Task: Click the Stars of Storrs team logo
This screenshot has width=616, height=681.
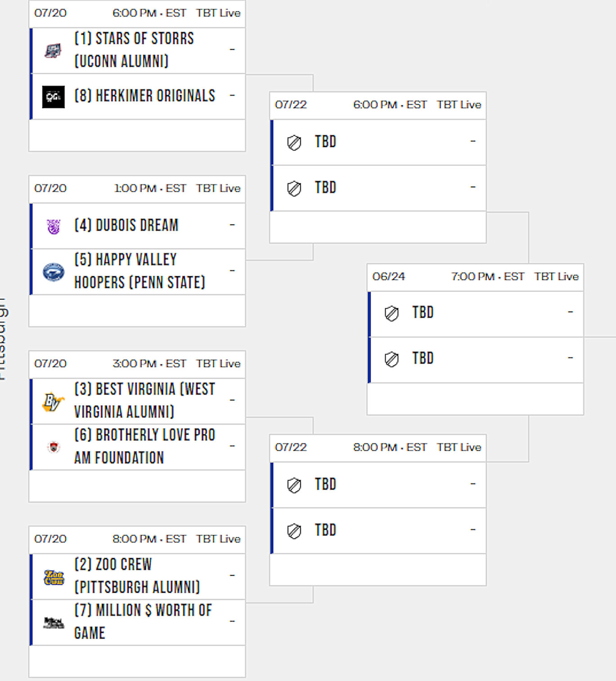Action: tap(53, 50)
